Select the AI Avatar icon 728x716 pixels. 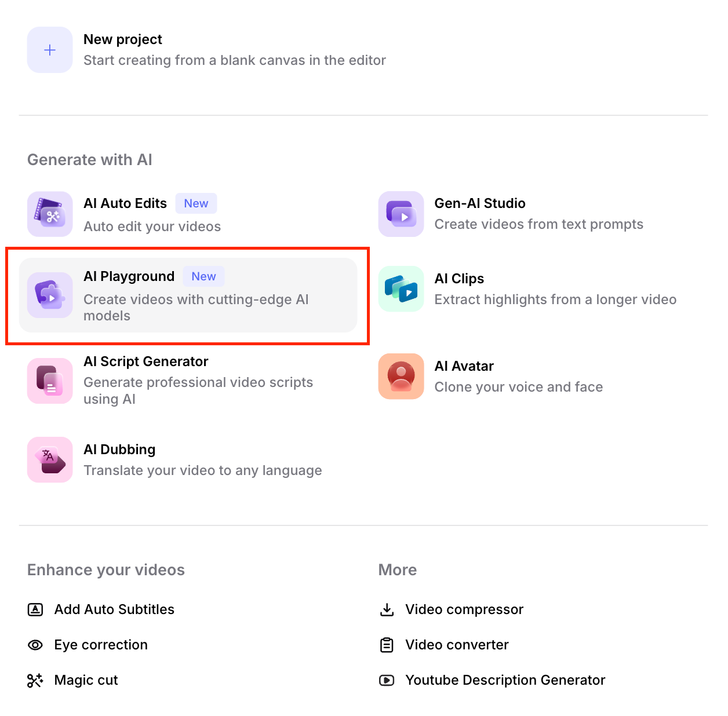click(401, 377)
